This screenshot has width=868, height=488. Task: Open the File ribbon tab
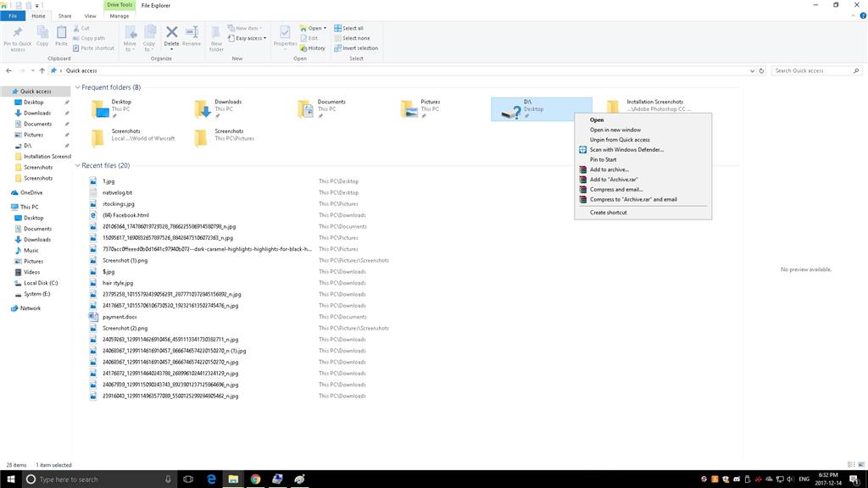point(13,16)
